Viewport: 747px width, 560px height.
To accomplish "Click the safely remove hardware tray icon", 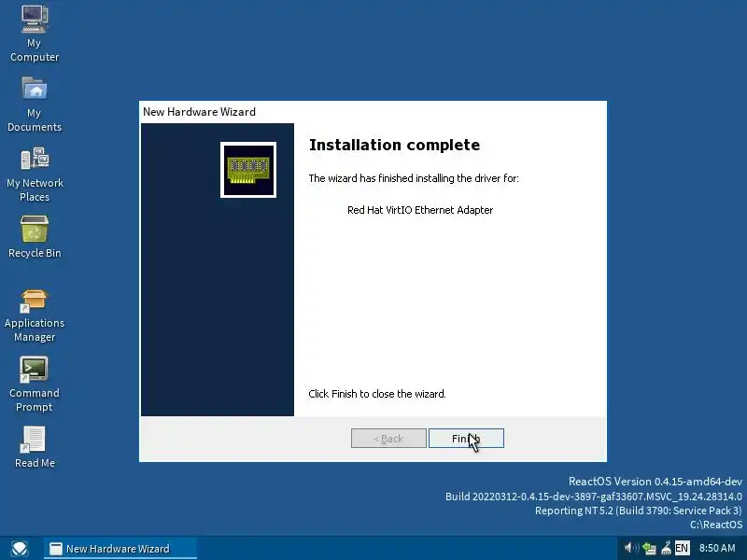I will [666, 548].
